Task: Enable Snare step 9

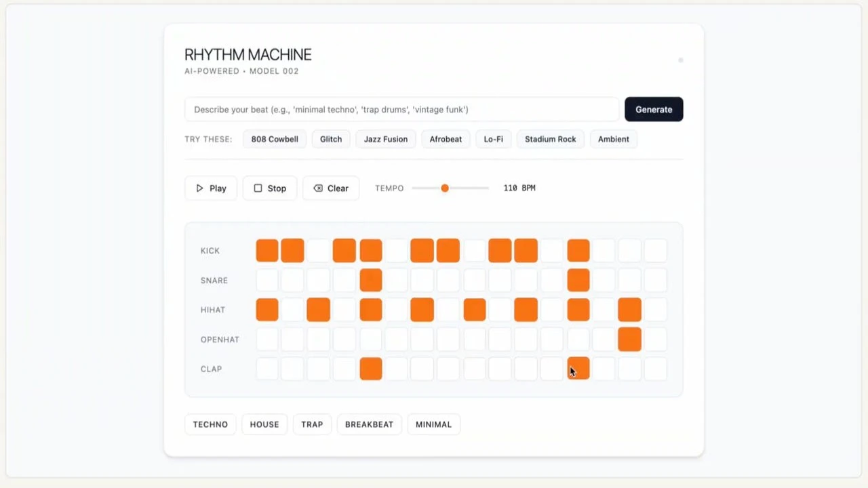Action: coord(475,280)
